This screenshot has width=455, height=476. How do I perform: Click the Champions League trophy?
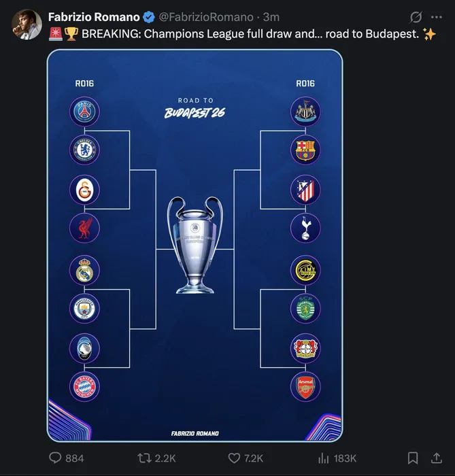click(x=195, y=245)
